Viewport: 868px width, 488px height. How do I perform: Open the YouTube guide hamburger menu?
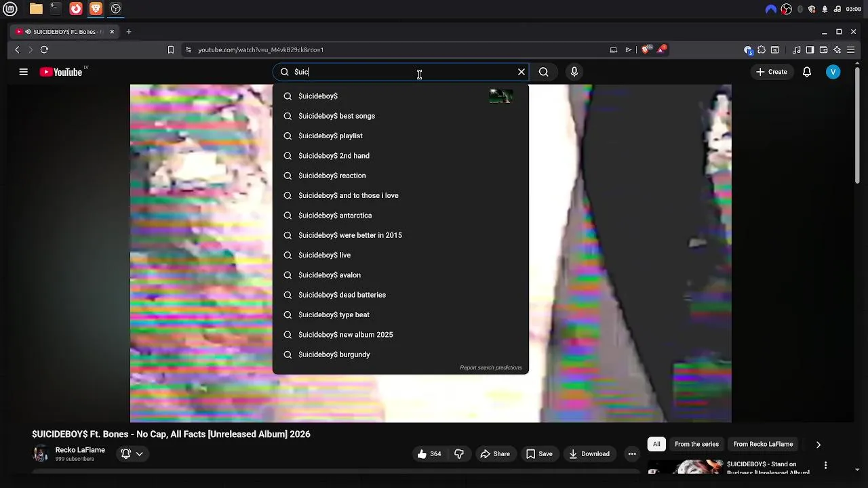24,72
